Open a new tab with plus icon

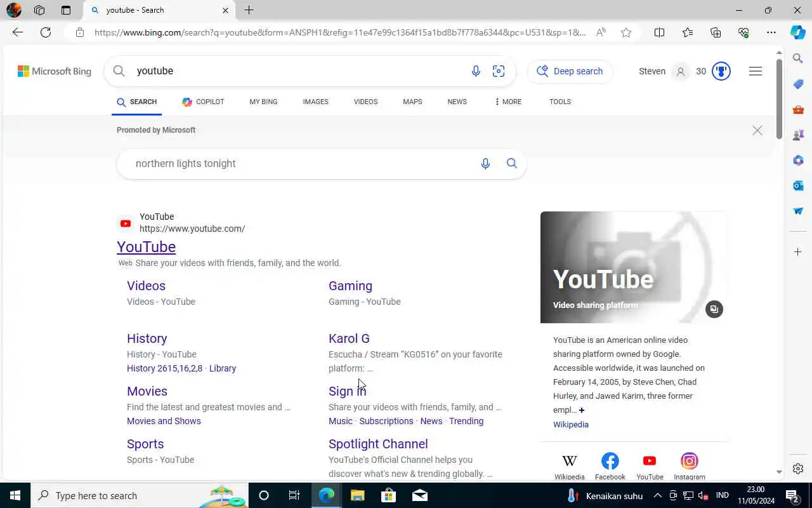tap(249, 10)
